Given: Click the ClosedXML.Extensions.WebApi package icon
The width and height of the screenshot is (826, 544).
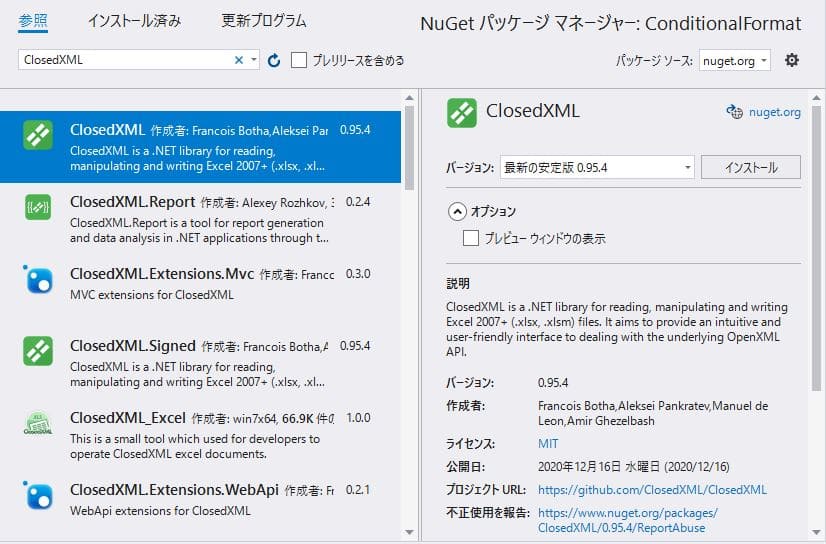Looking at the screenshot, I should click(38, 495).
